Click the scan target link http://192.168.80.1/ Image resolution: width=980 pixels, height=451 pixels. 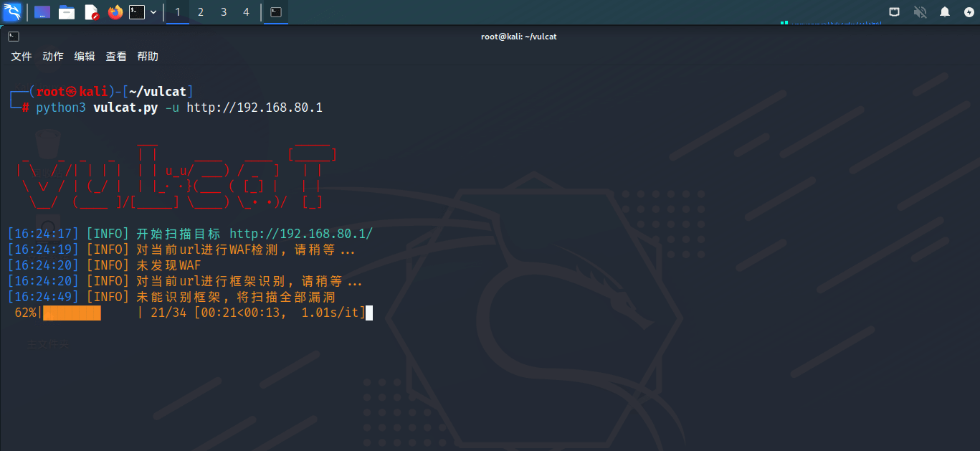(301, 234)
